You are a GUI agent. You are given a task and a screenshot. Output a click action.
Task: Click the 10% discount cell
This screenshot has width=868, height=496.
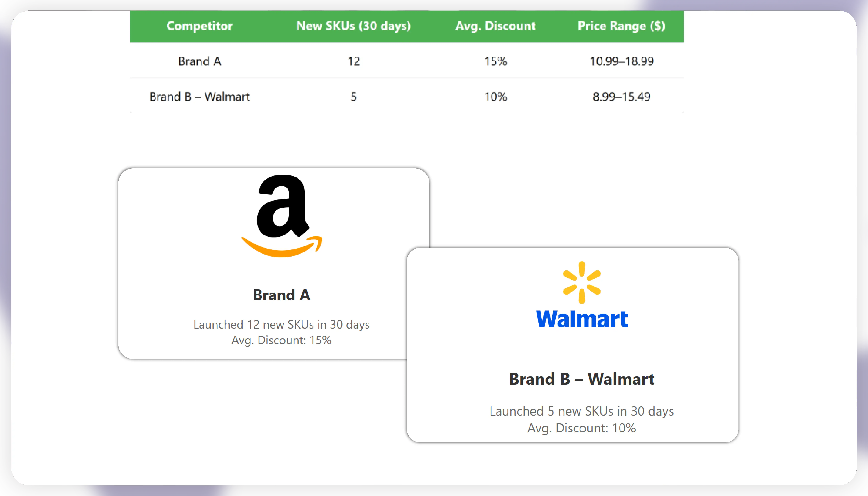496,97
